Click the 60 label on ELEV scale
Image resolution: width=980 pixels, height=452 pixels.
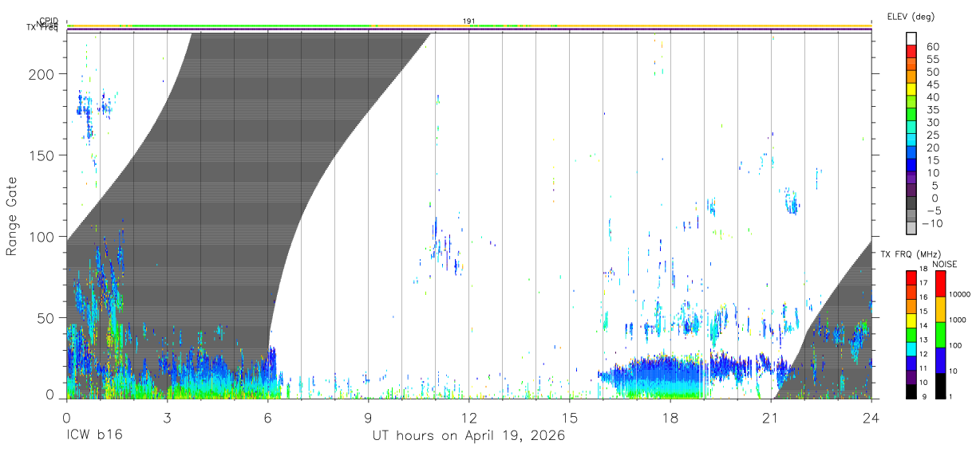[x=932, y=47]
